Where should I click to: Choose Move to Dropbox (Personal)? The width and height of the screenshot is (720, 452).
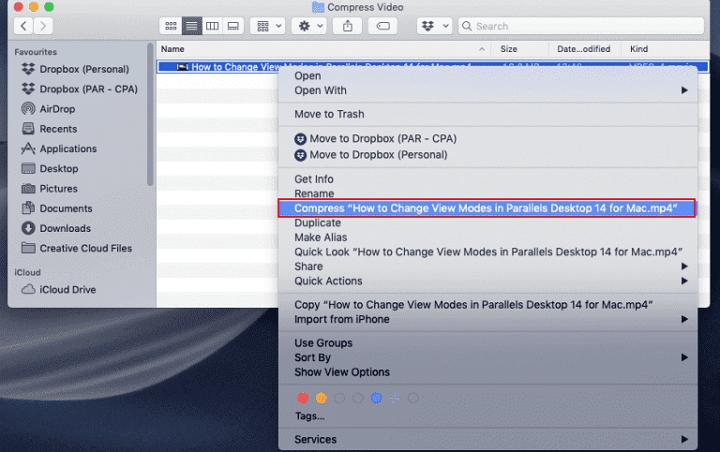coord(488,155)
